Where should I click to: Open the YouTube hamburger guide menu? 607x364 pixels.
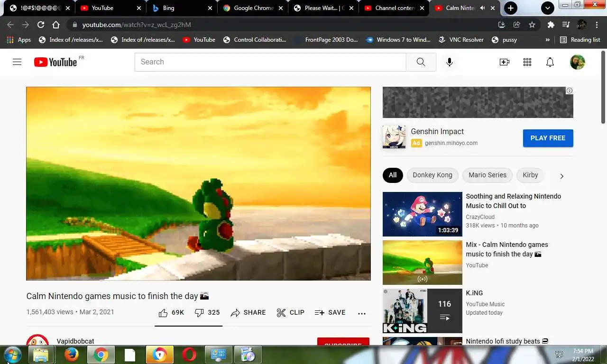click(17, 62)
